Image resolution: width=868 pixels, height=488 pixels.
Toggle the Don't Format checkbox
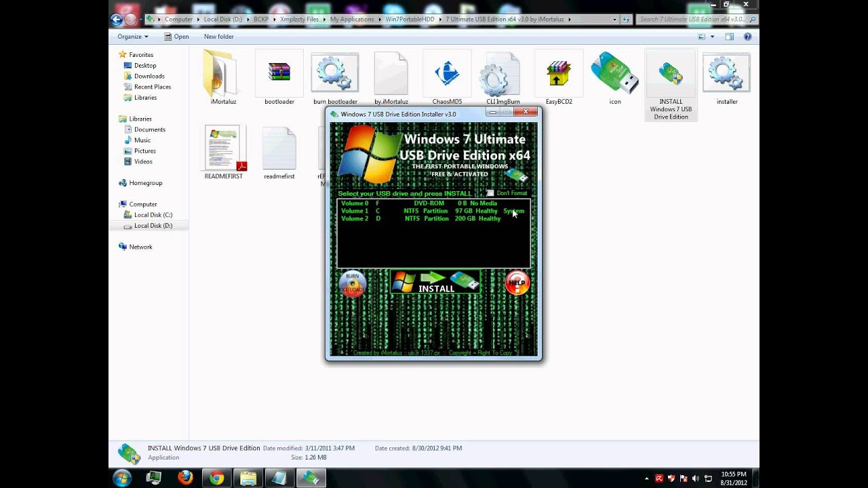(490, 193)
